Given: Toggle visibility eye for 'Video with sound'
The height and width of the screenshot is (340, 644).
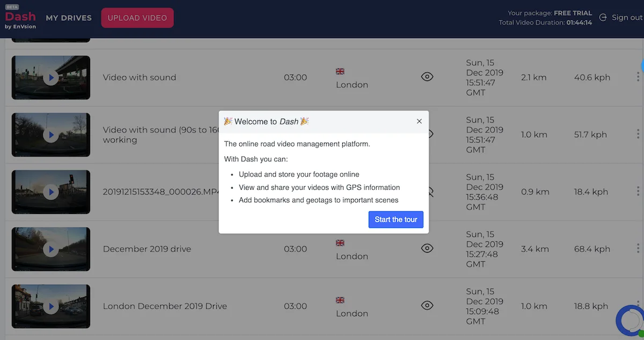Looking at the screenshot, I should [x=427, y=77].
